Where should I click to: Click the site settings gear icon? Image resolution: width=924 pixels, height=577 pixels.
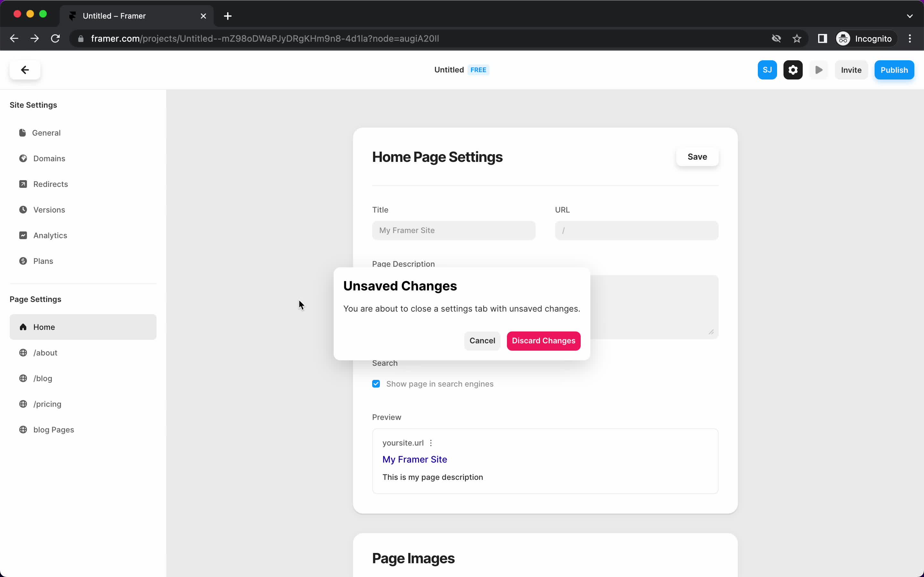793,70
